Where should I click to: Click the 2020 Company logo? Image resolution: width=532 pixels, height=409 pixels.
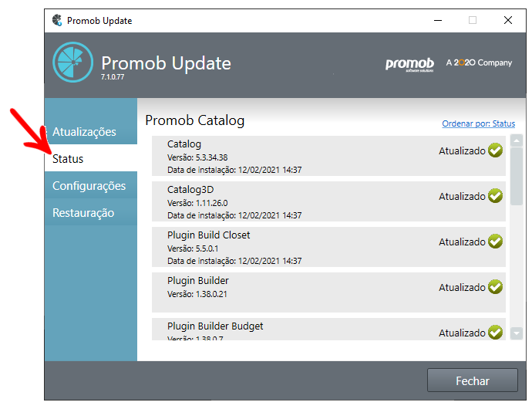pyautogui.click(x=479, y=63)
